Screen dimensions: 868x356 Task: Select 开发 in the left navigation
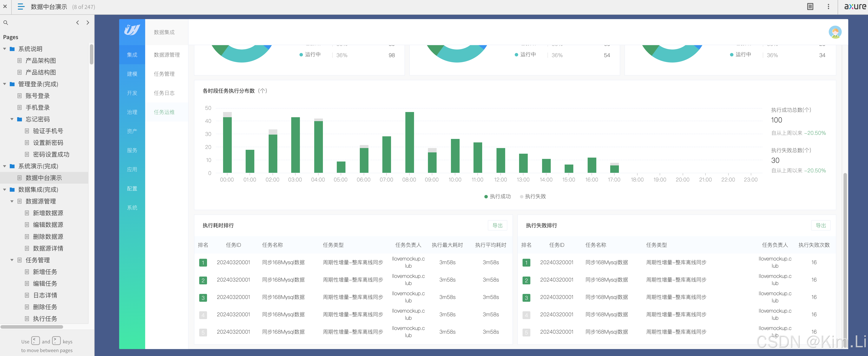[132, 93]
